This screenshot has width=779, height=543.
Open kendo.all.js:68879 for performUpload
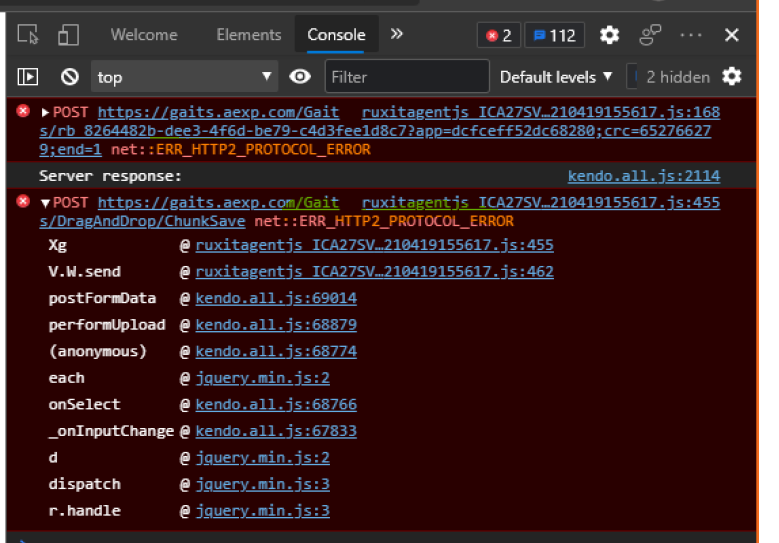(x=276, y=325)
